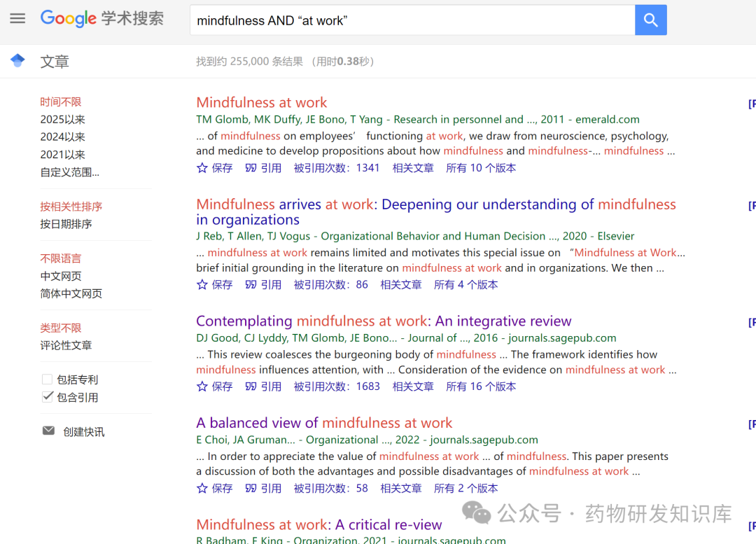This screenshot has height=544, width=756.
Task: Sort results by date
Action: tap(66, 224)
